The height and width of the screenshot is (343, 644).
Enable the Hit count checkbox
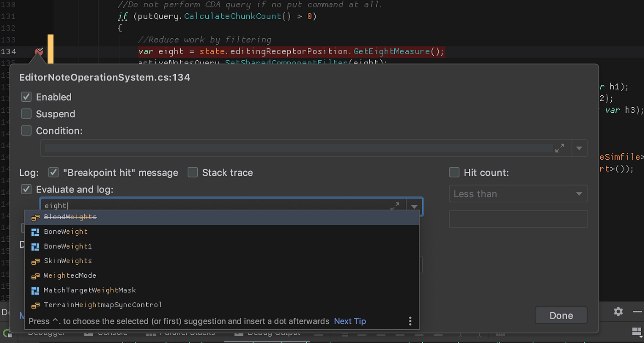[454, 172]
